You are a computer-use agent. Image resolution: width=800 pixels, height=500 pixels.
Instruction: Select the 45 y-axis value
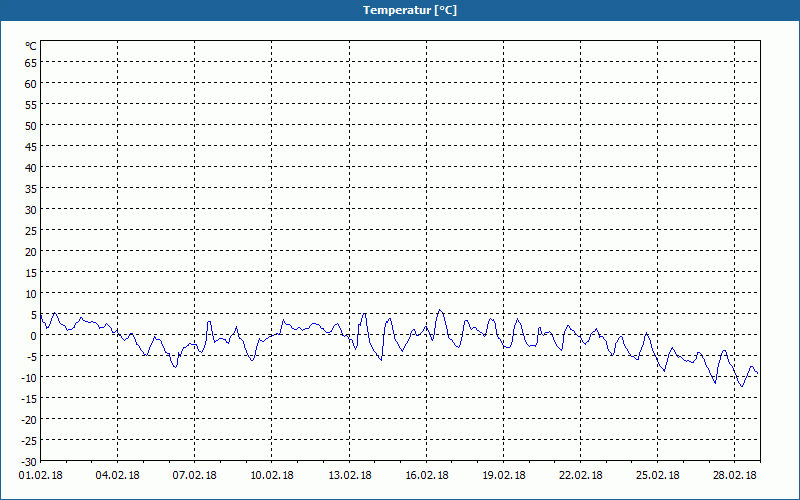tap(31, 147)
